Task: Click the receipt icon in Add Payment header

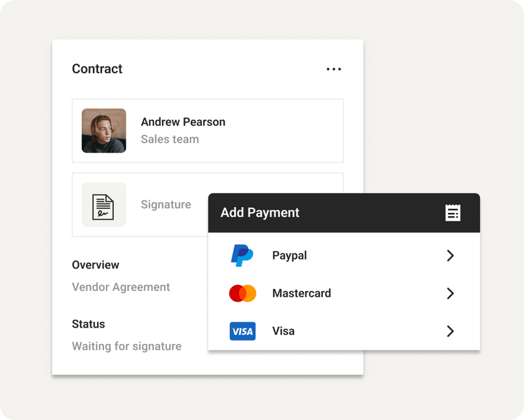Action: 453,213
